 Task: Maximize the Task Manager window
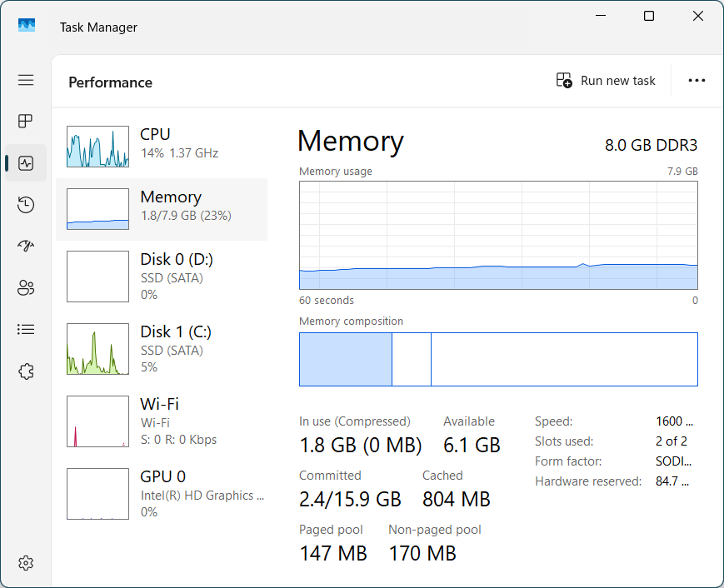point(649,17)
